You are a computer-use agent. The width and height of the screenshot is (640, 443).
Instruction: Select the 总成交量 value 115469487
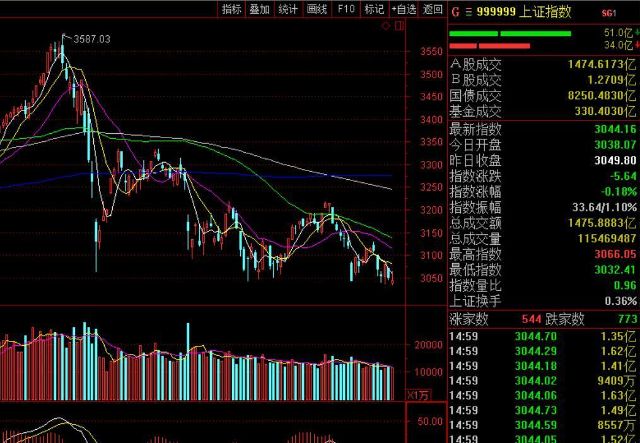607,238
